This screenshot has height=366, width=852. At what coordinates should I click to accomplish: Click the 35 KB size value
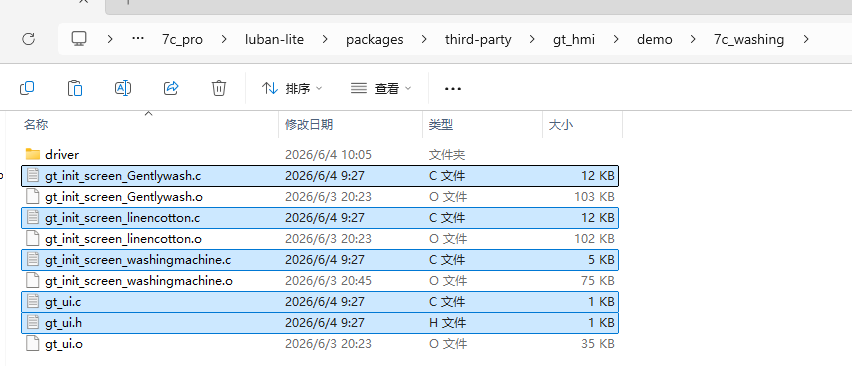coord(598,344)
